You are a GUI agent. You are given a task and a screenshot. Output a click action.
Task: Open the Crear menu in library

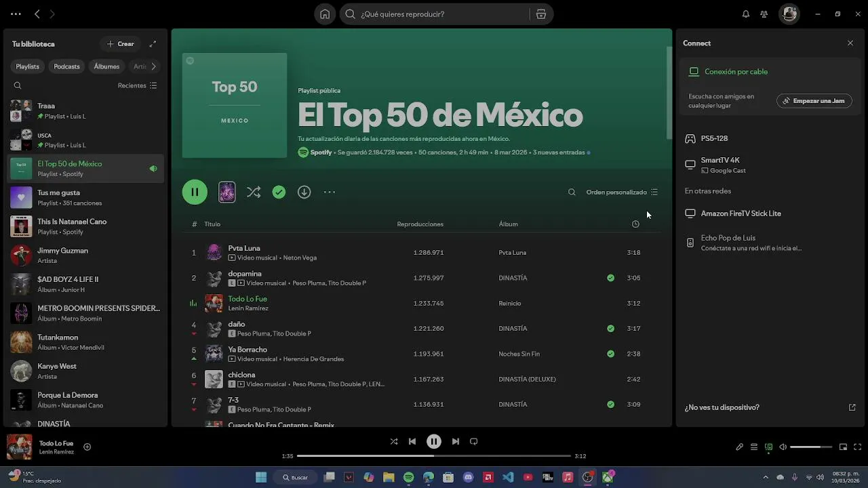coord(120,44)
